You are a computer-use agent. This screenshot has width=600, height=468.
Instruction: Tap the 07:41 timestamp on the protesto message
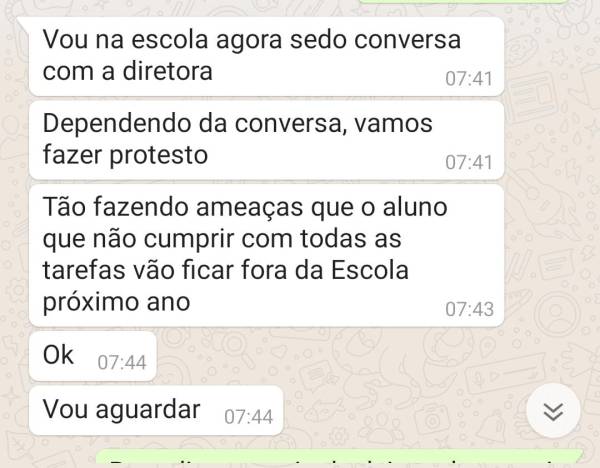coord(469,162)
